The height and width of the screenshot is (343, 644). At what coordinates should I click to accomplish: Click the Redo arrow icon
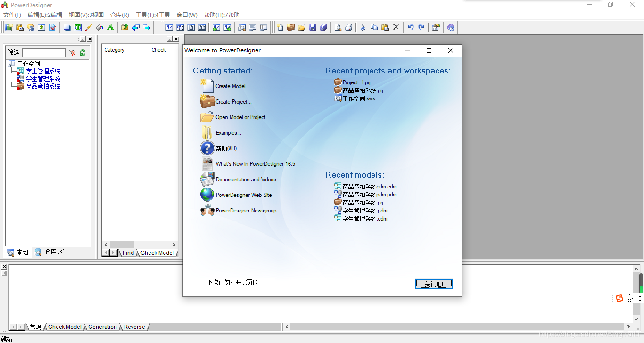tap(421, 27)
